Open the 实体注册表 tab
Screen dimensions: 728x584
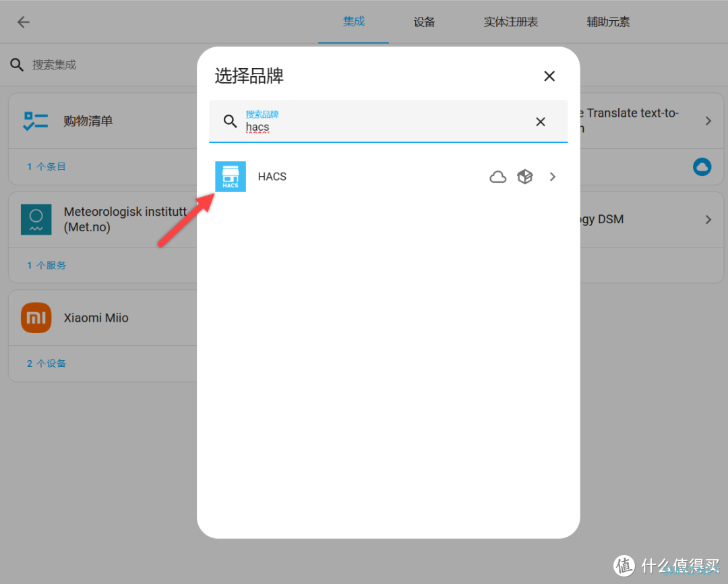[511, 22]
